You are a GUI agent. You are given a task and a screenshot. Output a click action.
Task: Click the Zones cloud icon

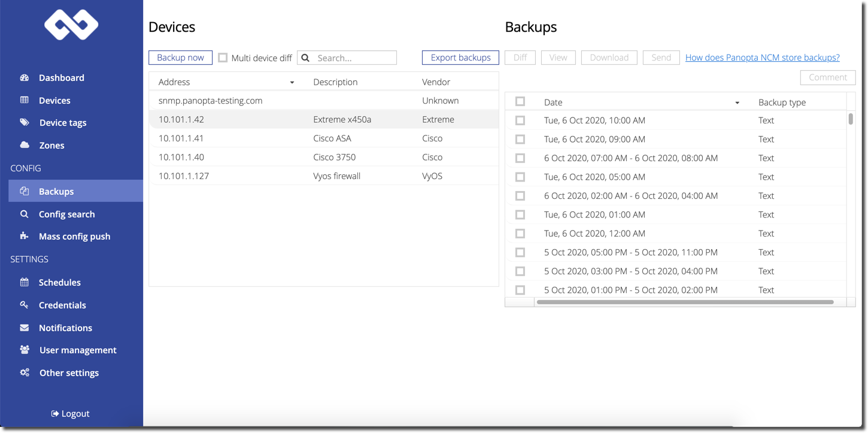coord(25,145)
